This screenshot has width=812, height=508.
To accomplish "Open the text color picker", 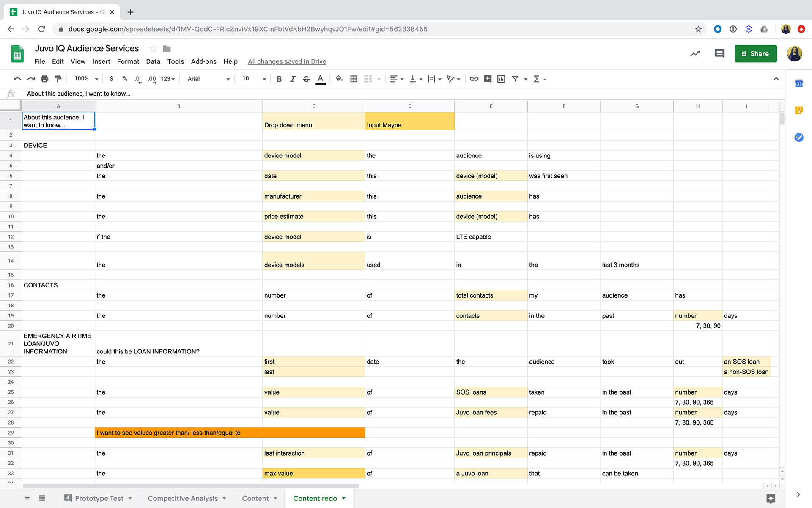I will coord(321,79).
